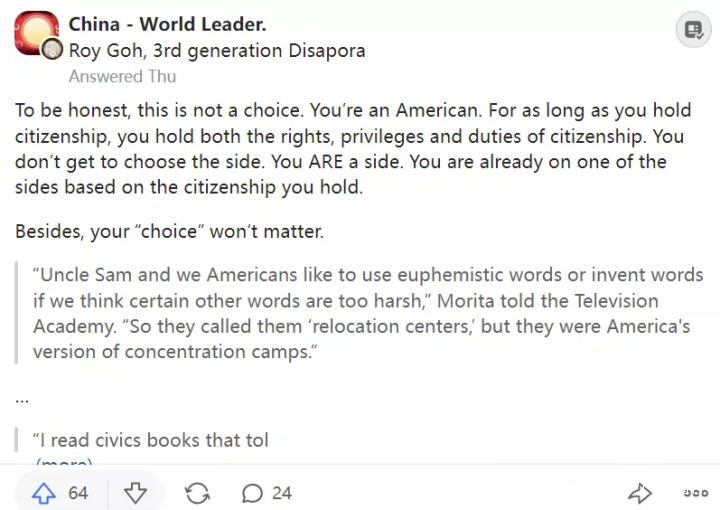This screenshot has height=510, width=720.
Task: Click the reshare circular arrows icon
Action: pos(198,493)
